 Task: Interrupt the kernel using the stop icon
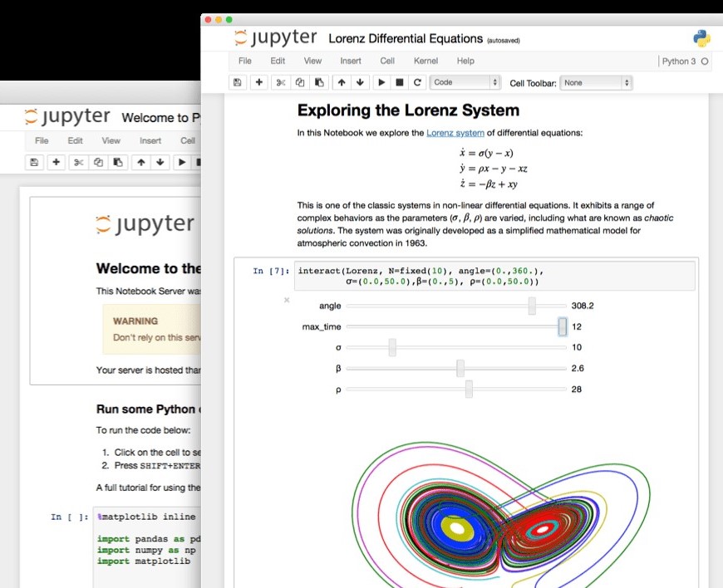click(x=401, y=82)
